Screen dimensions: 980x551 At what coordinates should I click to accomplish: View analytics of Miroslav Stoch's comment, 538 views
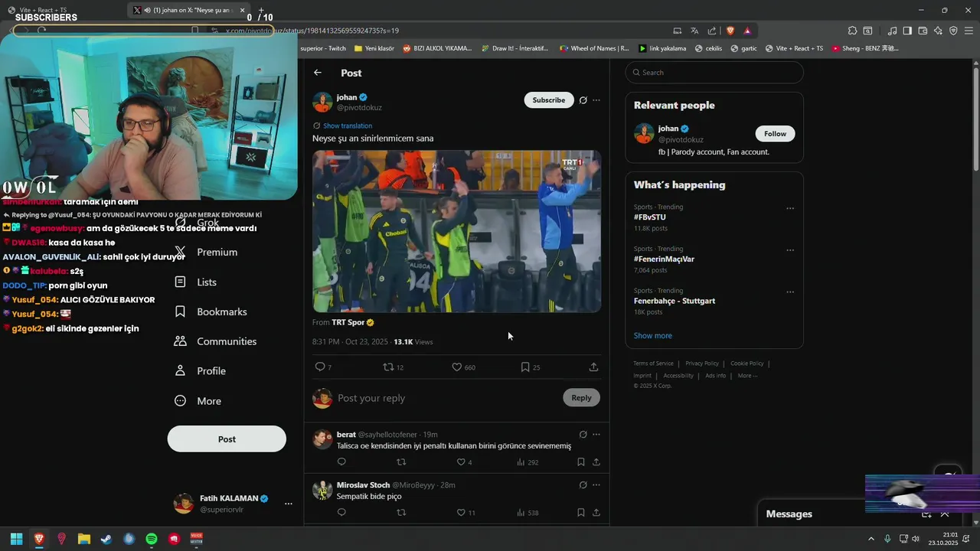pyautogui.click(x=528, y=513)
